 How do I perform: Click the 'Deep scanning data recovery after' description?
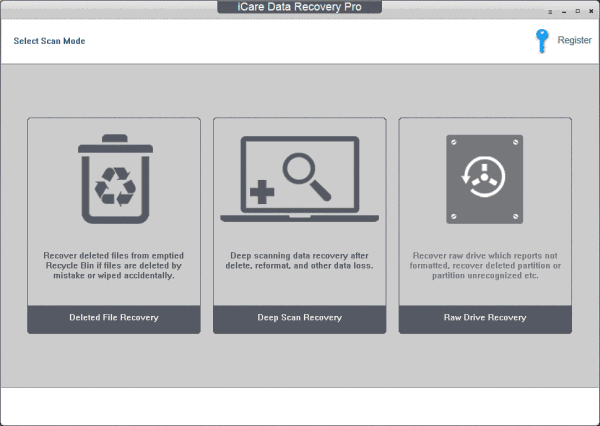(x=300, y=261)
